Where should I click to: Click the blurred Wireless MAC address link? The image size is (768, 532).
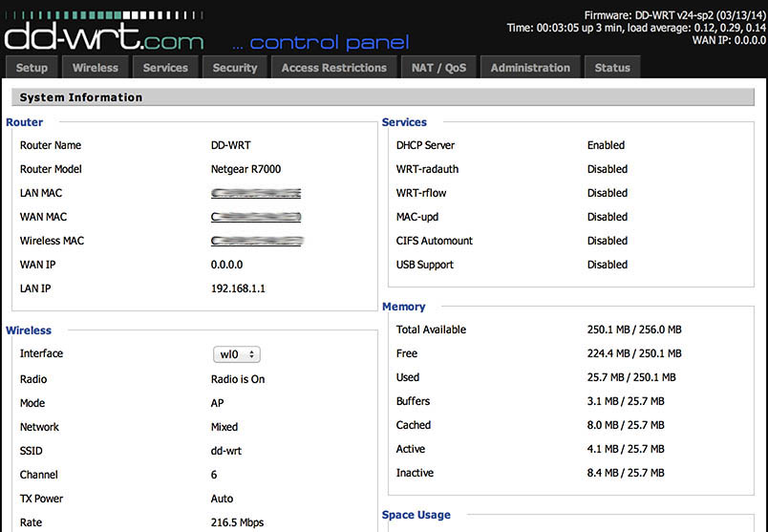click(x=257, y=241)
